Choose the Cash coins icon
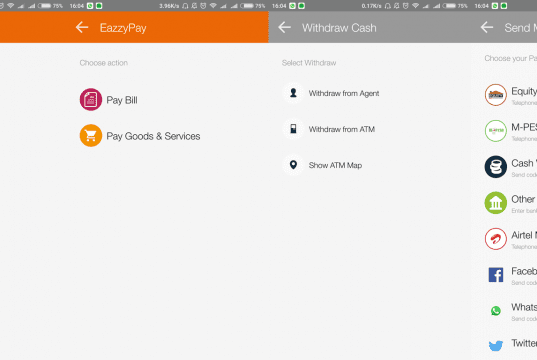This screenshot has width=537, height=360. [496, 167]
